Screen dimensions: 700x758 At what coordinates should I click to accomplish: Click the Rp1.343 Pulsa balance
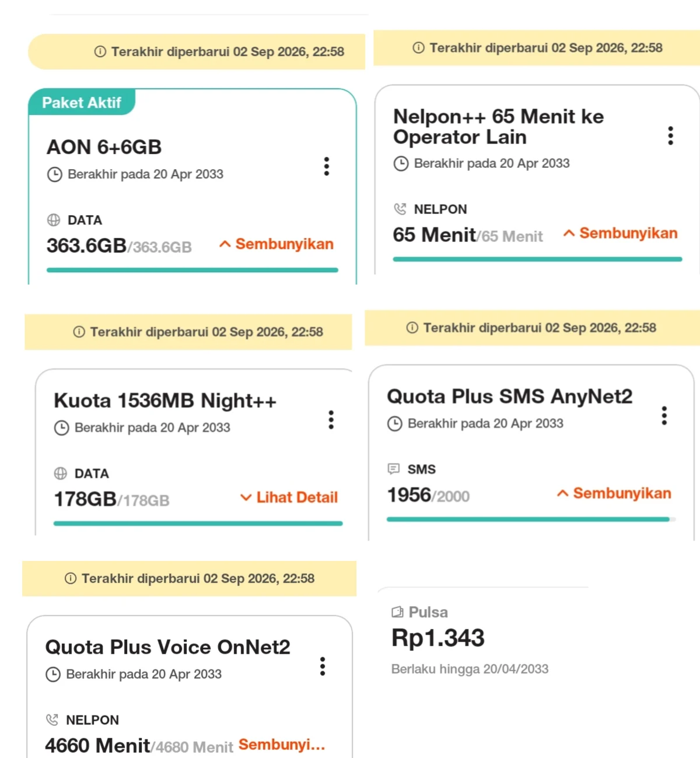tap(438, 638)
